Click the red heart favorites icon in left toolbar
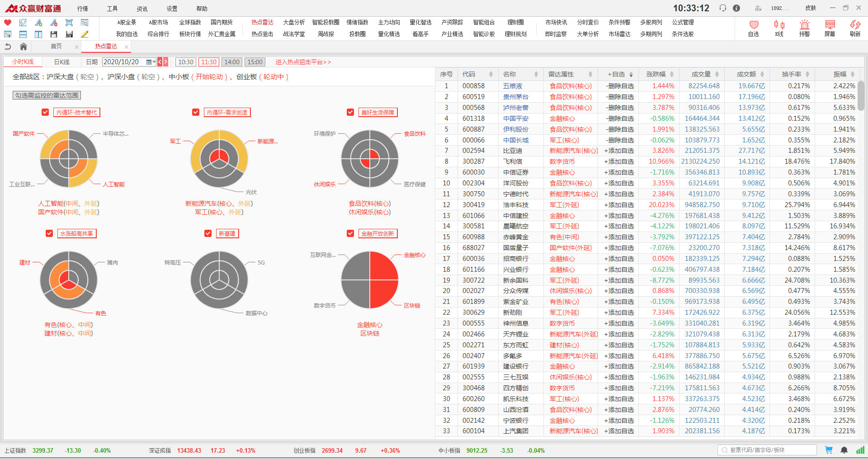Screen dimensions: 868x459 pyautogui.click(x=8, y=23)
